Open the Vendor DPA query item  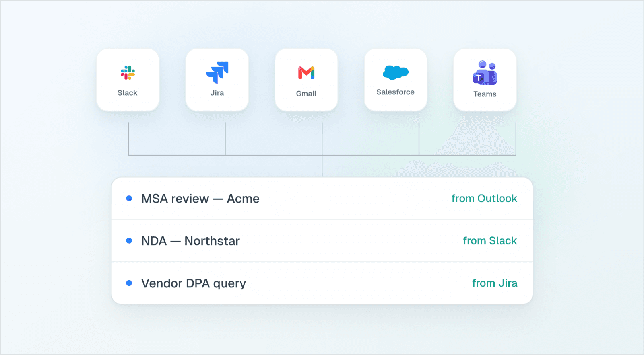pos(322,283)
